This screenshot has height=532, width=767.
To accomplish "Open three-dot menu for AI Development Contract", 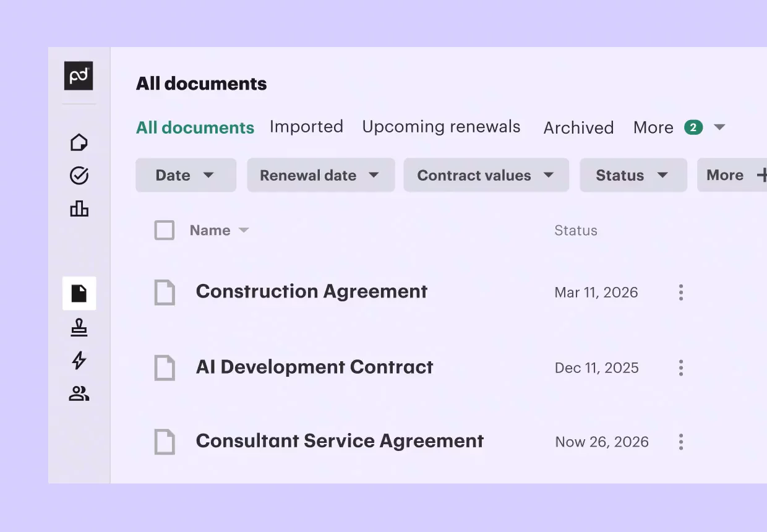I will [x=681, y=368].
